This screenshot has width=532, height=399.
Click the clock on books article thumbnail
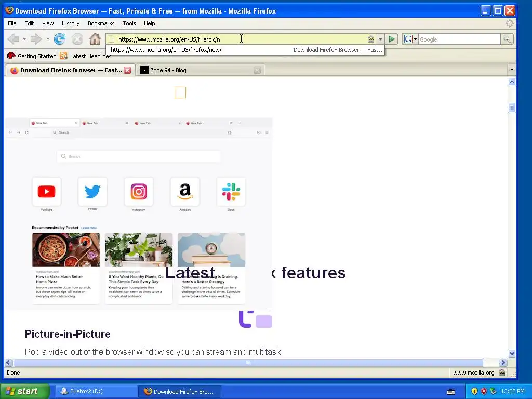[x=211, y=250]
